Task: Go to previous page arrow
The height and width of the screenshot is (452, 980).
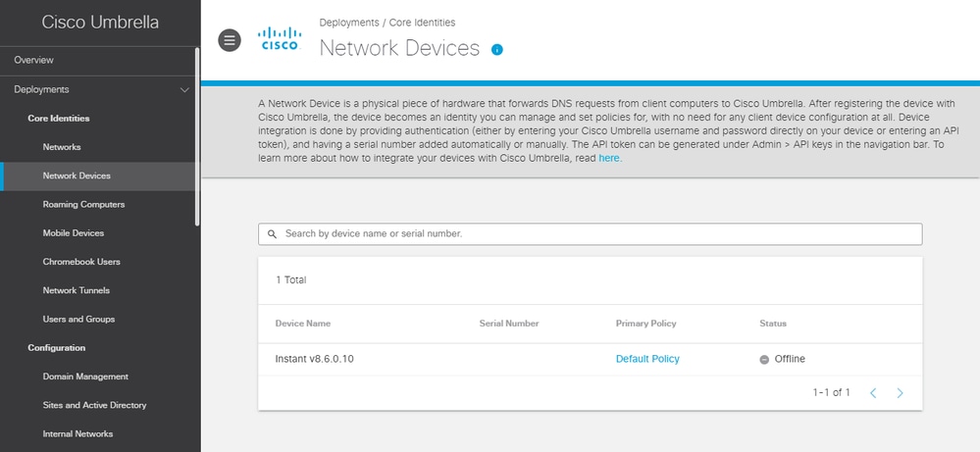Action: click(x=873, y=393)
